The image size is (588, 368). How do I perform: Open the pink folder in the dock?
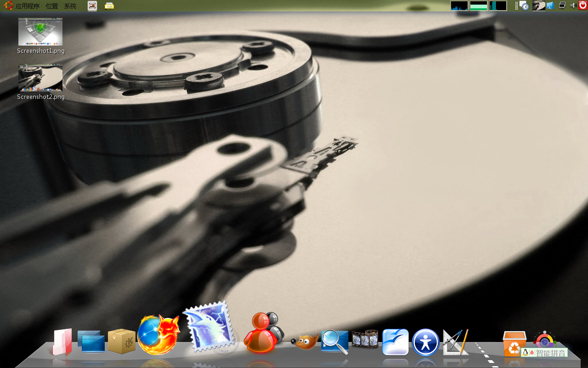[62, 342]
